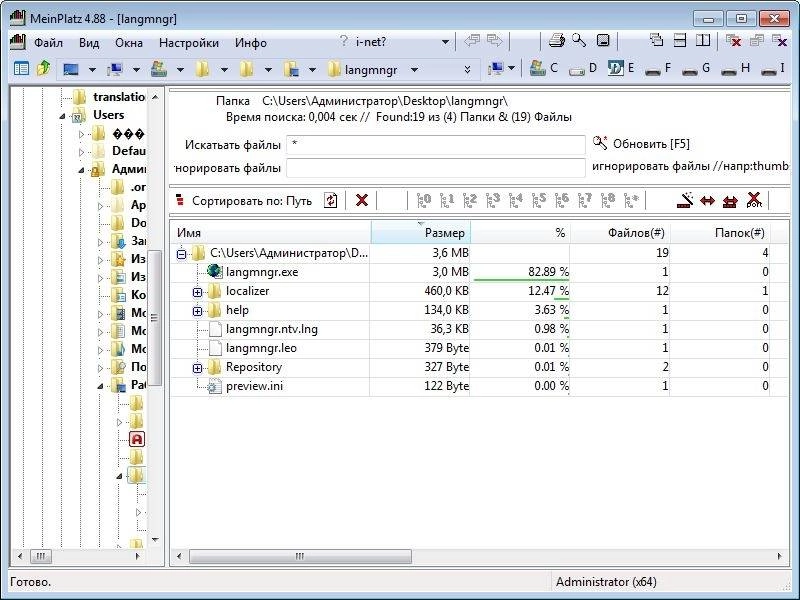Click the red X delete icon in the sort toolbar
This screenshot has height=600, width=800.
point(362,201)
